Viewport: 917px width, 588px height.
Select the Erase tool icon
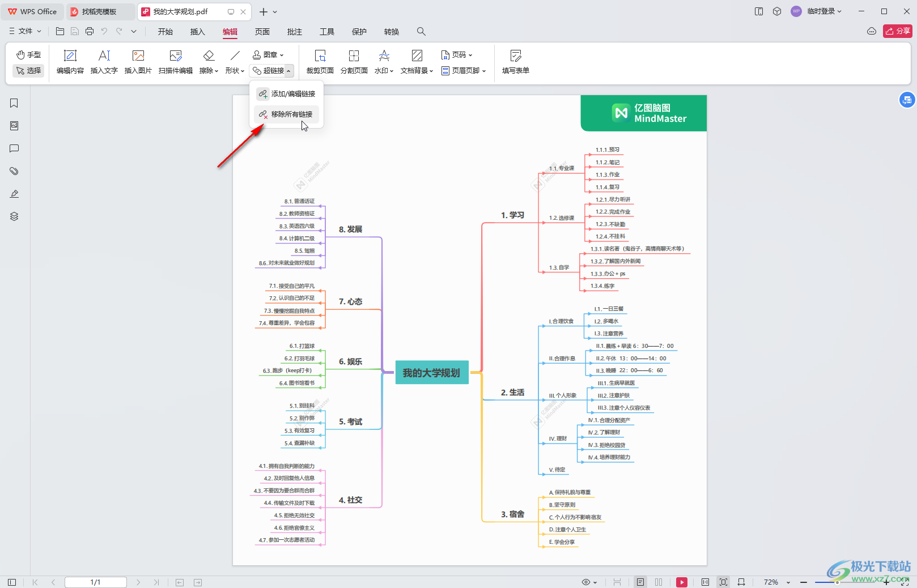tap(209, 56)
